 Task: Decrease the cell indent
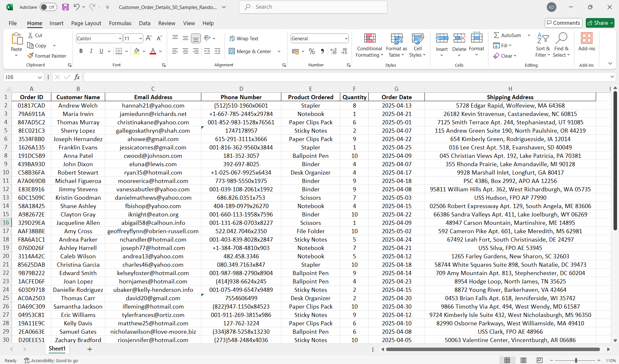pyautogui.click(x=207, y=51)
